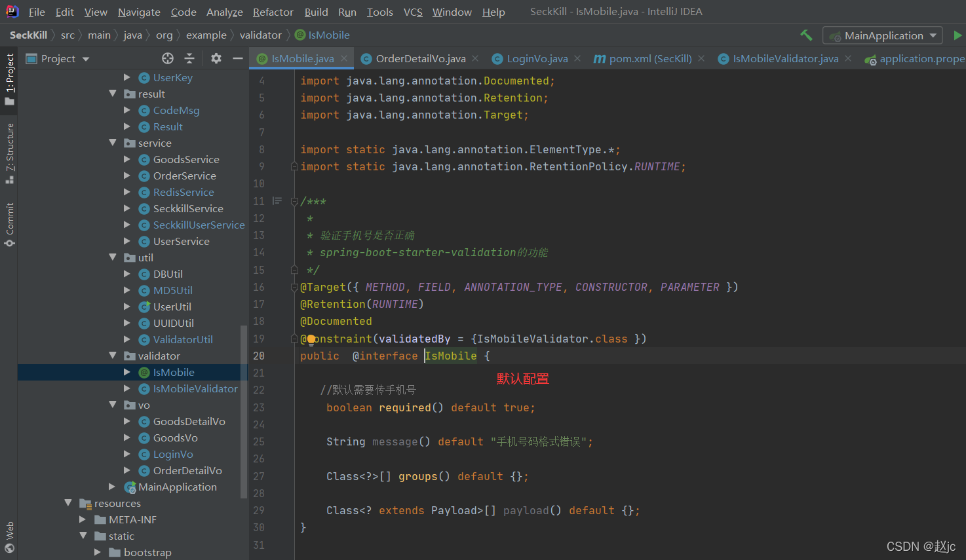
Task: Click the Build project hammer icon
Action: pos(806,35)
